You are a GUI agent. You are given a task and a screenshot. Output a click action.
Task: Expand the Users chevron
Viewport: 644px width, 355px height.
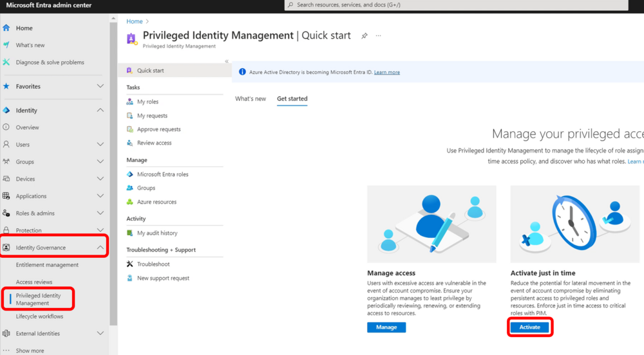(100, 144)
